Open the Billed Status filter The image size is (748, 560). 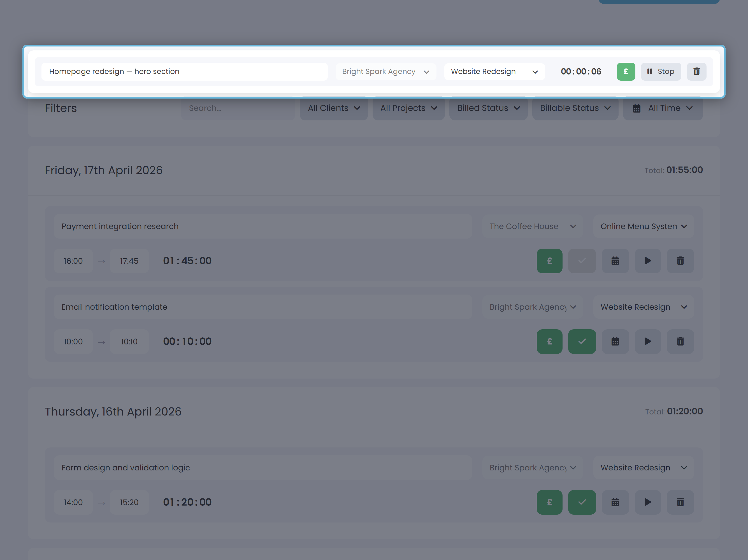(x=488, y=108)
